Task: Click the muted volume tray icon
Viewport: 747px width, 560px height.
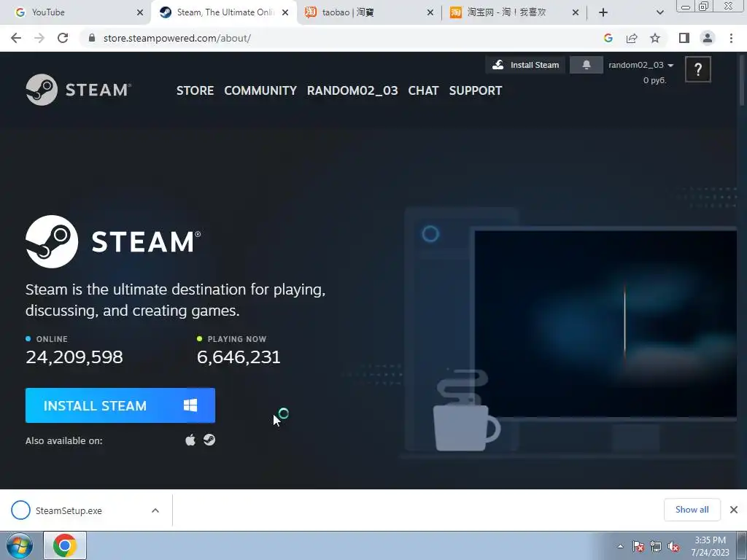Action: (673, 546)
